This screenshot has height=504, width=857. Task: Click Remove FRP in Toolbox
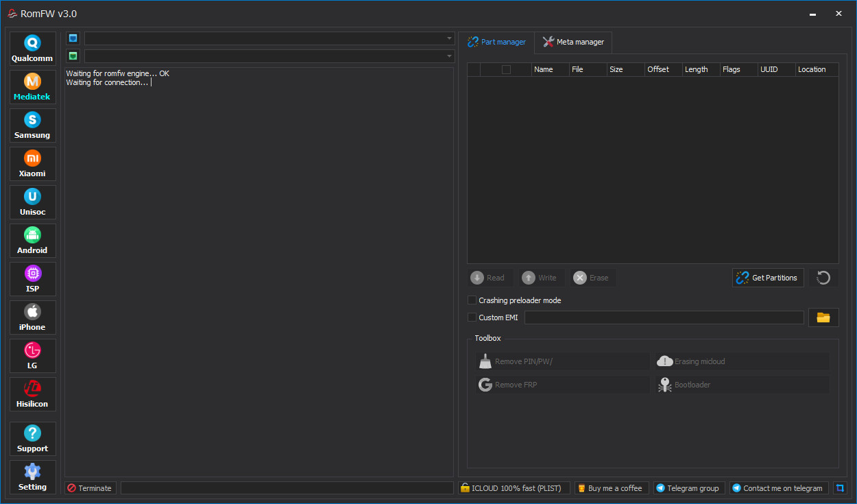563,385
